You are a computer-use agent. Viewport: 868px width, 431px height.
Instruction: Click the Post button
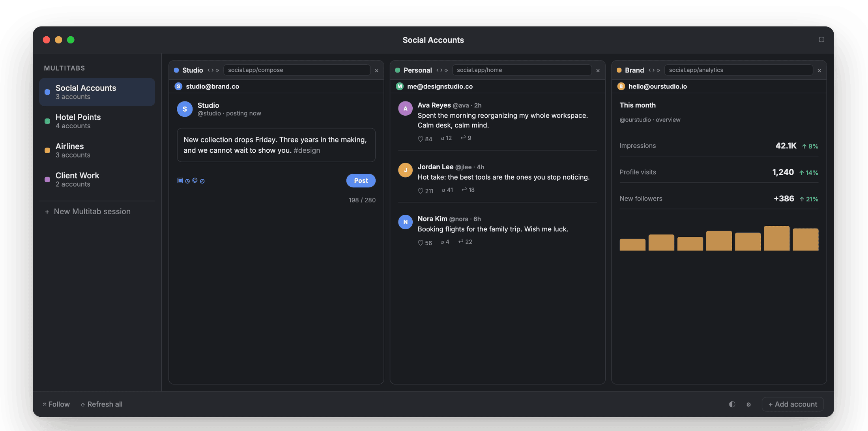[361, 180]
